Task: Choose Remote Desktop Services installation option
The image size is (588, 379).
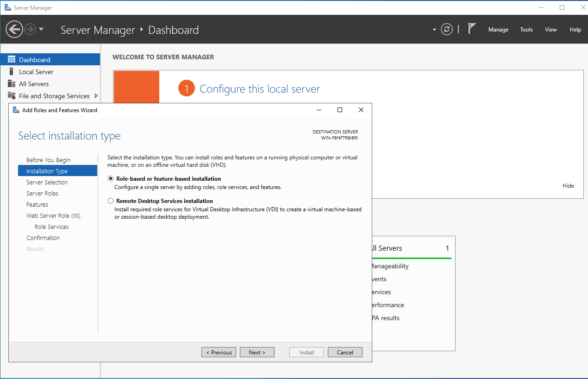Action: coord(111,201)
